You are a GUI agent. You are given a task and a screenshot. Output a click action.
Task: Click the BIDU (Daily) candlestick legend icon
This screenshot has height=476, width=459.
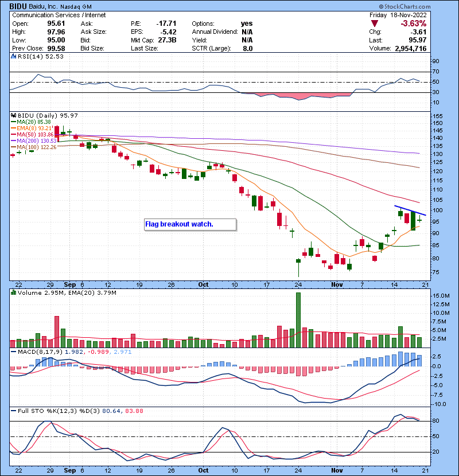13,115
